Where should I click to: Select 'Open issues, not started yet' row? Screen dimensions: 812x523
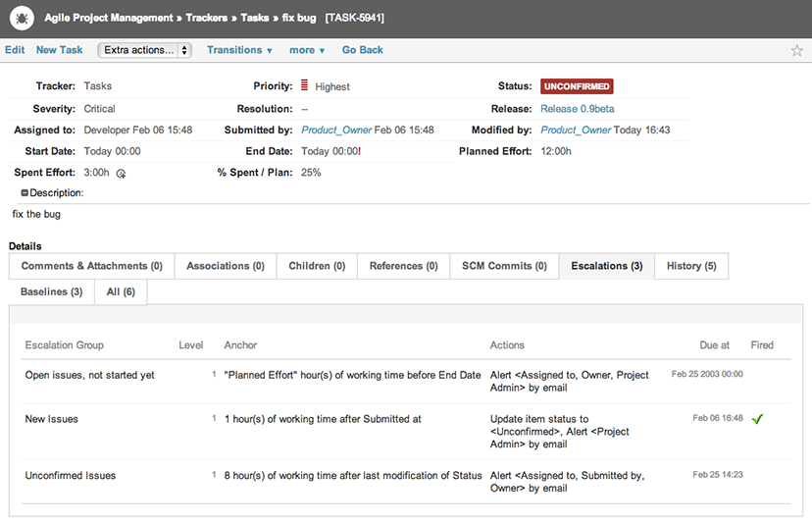(406, 382)
